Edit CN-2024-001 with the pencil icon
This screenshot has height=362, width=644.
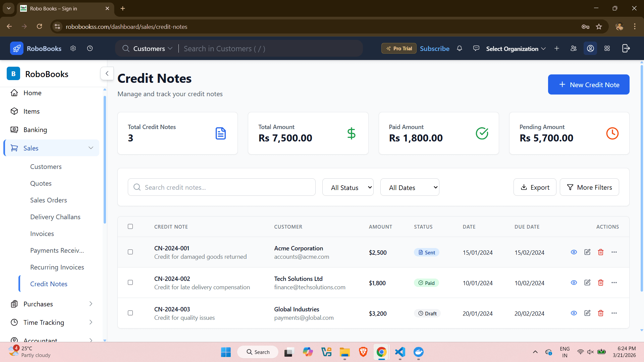587,252
